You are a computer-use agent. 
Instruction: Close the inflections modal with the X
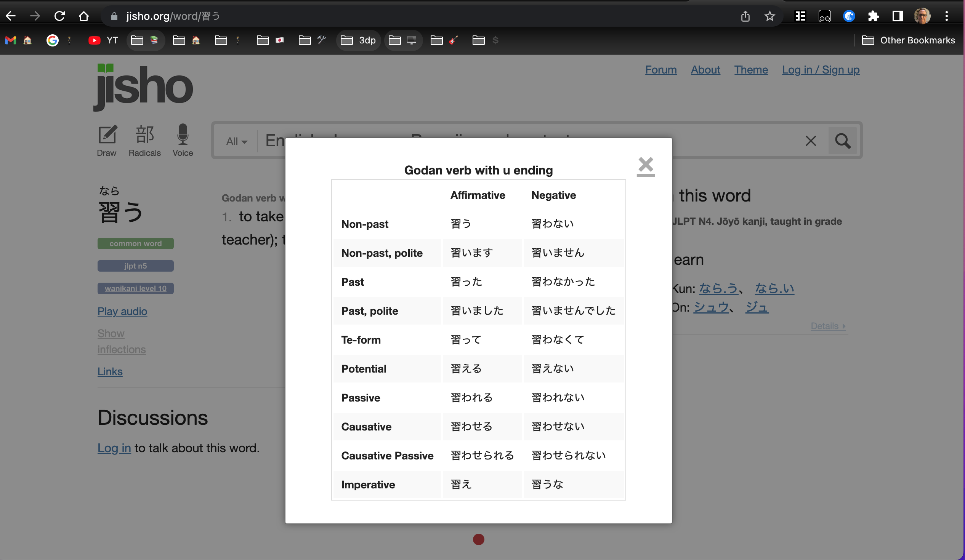pyautogui.click(x=646, y=165)
